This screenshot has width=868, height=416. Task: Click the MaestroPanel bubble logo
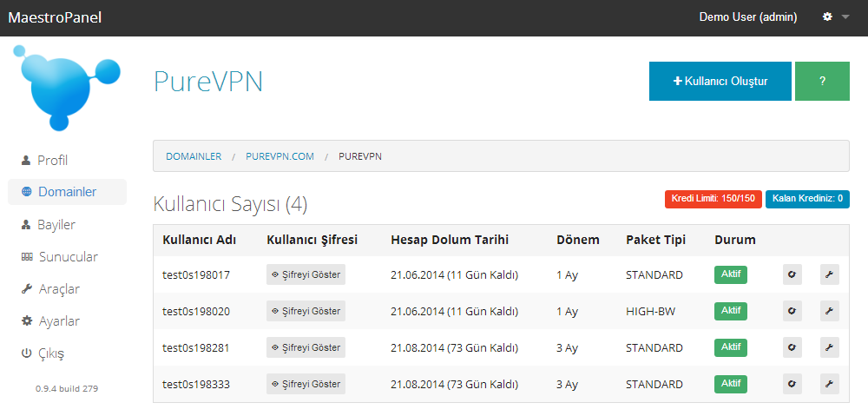pyautogui.click(x=67, y=88)
